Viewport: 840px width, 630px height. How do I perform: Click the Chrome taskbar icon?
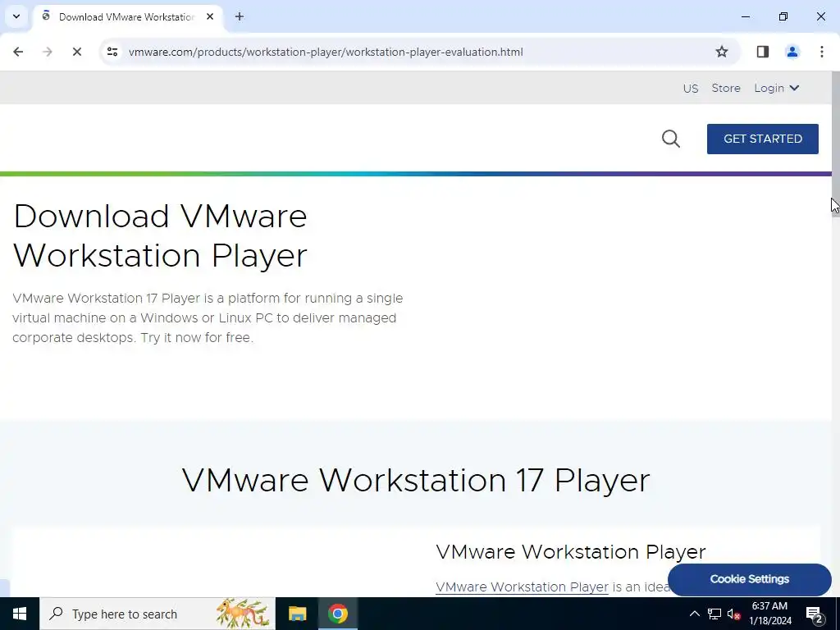[x=337, y=614]
